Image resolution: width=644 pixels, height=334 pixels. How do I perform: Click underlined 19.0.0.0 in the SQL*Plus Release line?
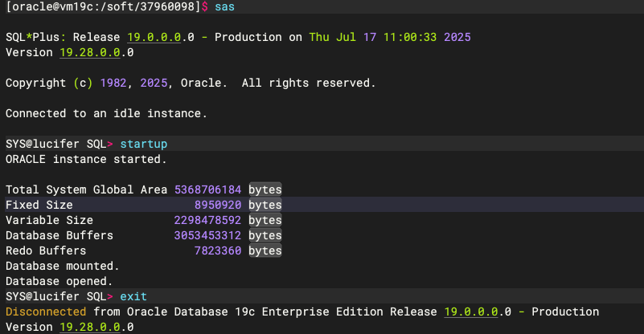click(152, 38)
